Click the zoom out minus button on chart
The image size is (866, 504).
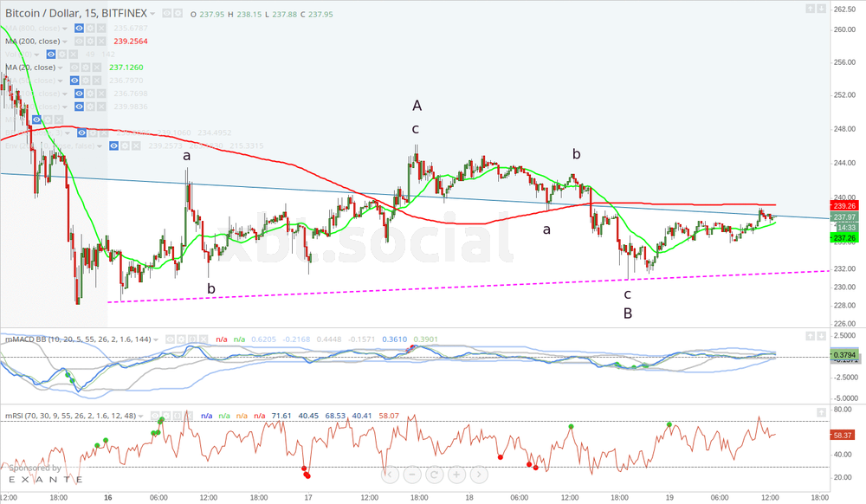[411, 475]
